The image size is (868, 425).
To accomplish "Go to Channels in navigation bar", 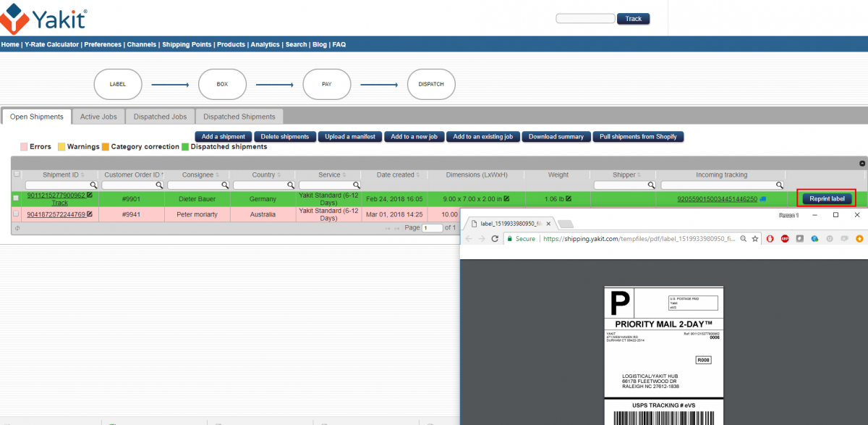I will (x=142, y=44).
